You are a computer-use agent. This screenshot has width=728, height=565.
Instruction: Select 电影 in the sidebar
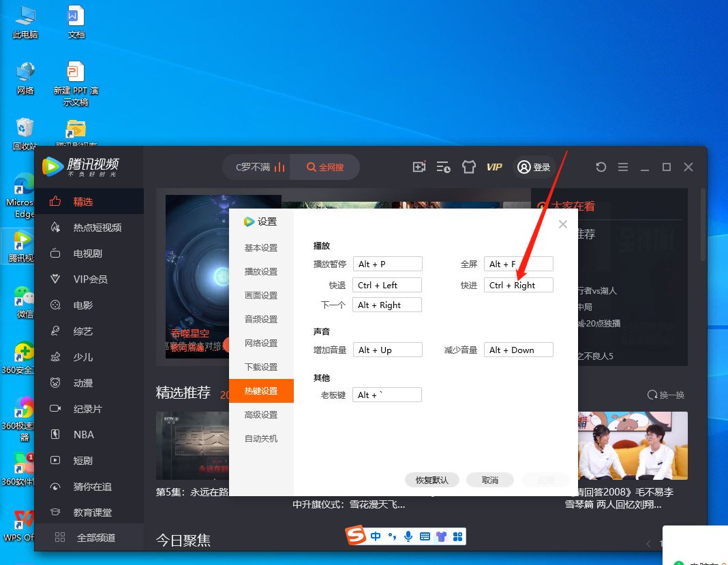coord(89,305)
